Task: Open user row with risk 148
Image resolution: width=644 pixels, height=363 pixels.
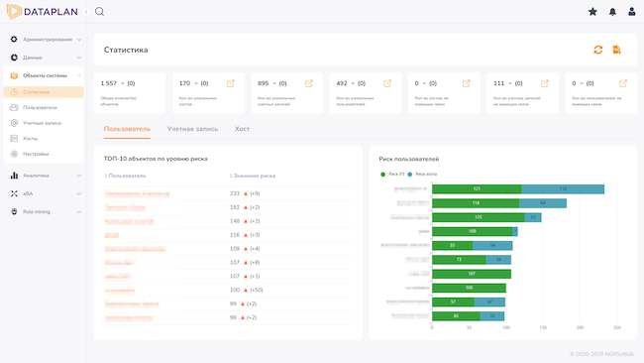Action: (228, 221)
